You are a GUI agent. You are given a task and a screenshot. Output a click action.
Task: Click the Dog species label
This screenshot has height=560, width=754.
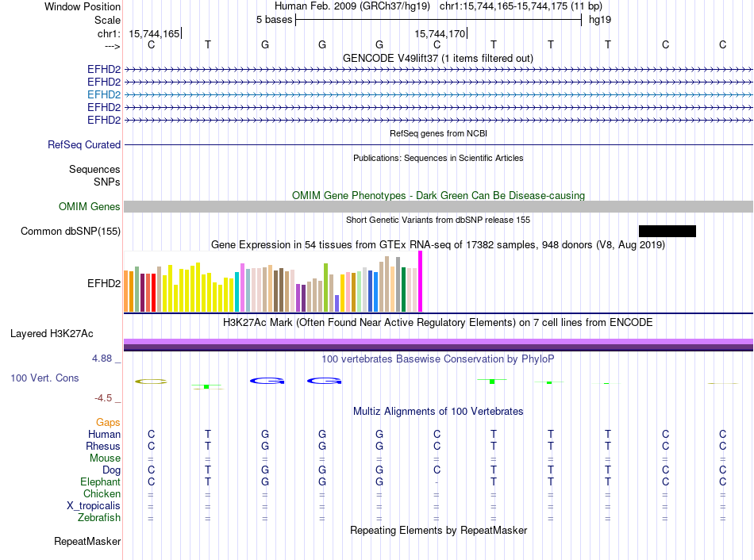click(x=111, y=470)
